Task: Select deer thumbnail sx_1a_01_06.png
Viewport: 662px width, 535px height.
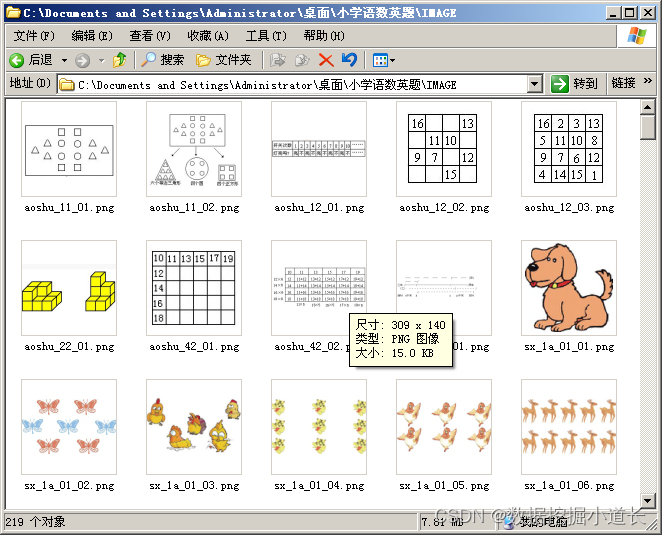Action: (569, 427)
